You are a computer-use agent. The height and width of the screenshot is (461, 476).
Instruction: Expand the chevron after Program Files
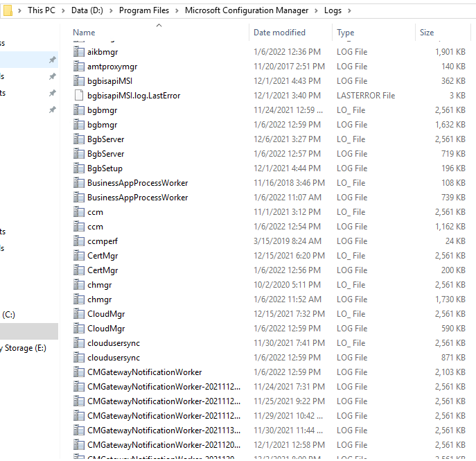point(177,10)
